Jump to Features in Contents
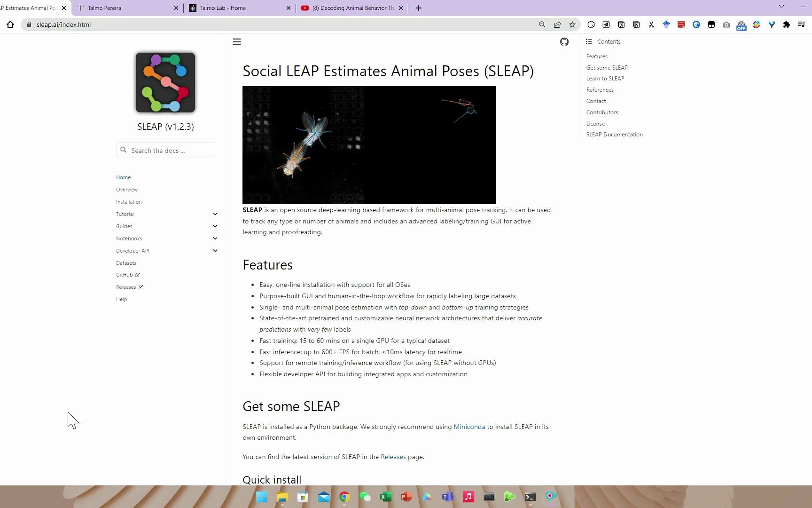The image size is (812, 508). coord(597,56)
